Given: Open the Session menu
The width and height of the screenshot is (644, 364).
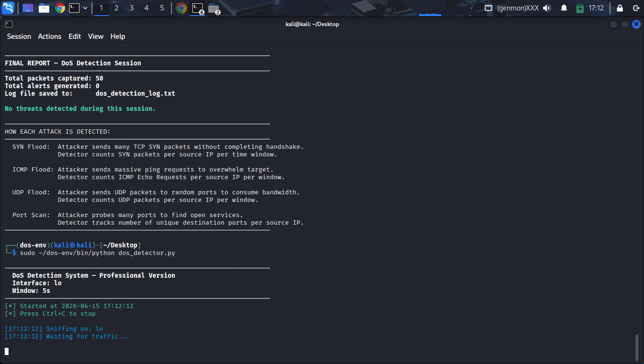Looking at the screenshot, I should point(19,36).
